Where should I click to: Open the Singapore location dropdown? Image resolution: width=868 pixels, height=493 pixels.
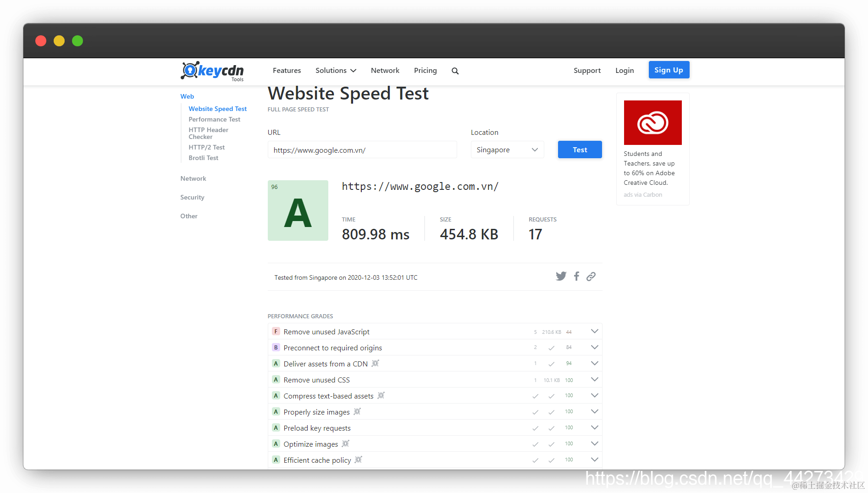coord(507,150)
